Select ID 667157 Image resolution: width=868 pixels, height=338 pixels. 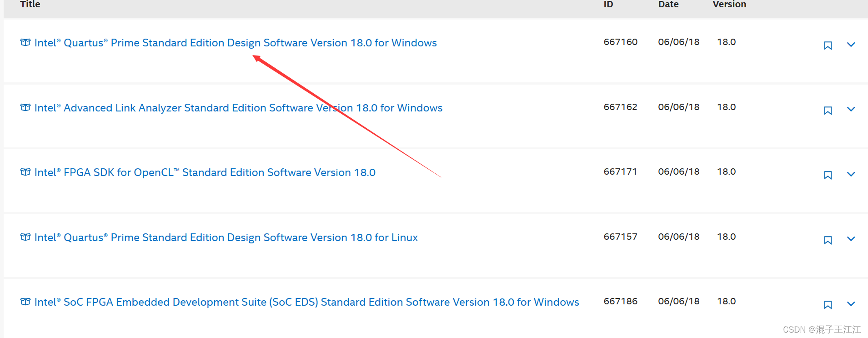[x=621, y=237]
